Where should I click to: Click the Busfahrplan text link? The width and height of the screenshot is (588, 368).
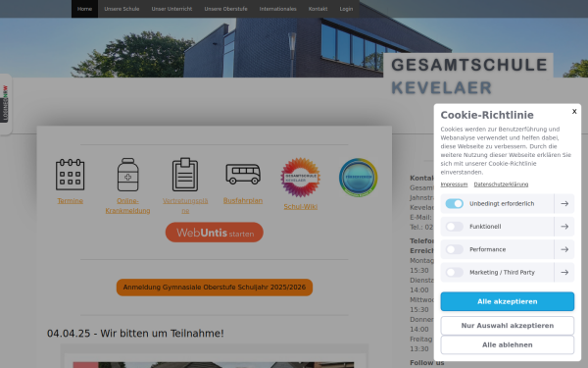(243, 200)
